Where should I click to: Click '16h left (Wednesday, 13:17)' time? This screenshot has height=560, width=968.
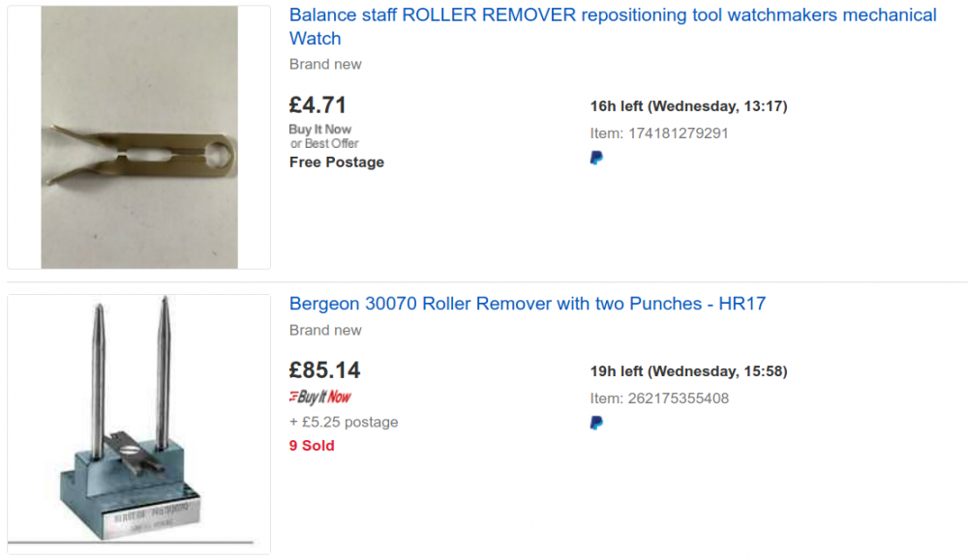coord(688,106)
